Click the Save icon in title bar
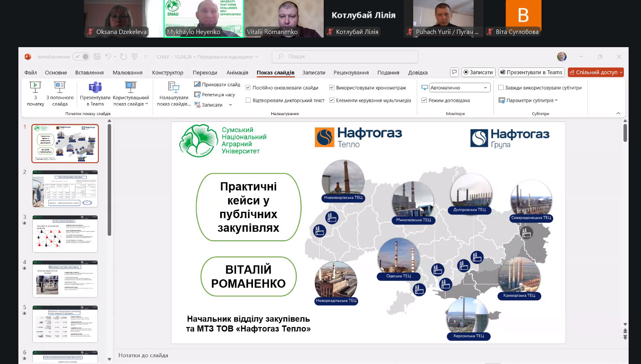 coord(97,57)
